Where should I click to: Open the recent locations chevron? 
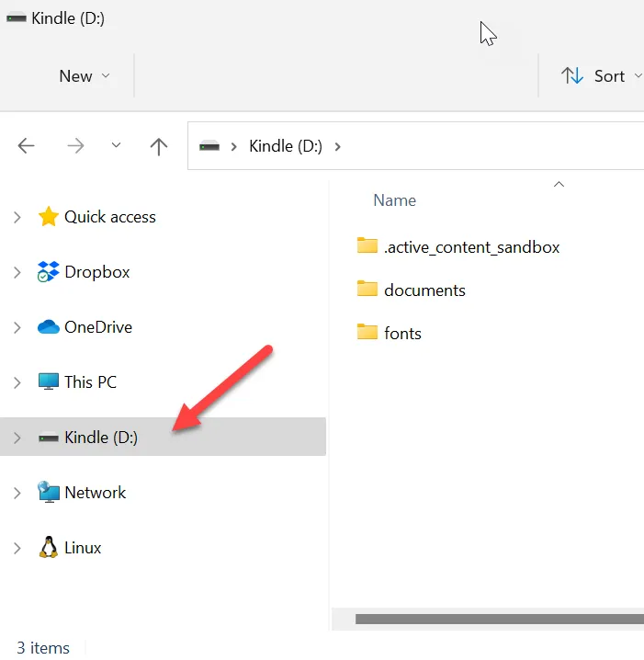pyautogui.click(x=116, y=145)
